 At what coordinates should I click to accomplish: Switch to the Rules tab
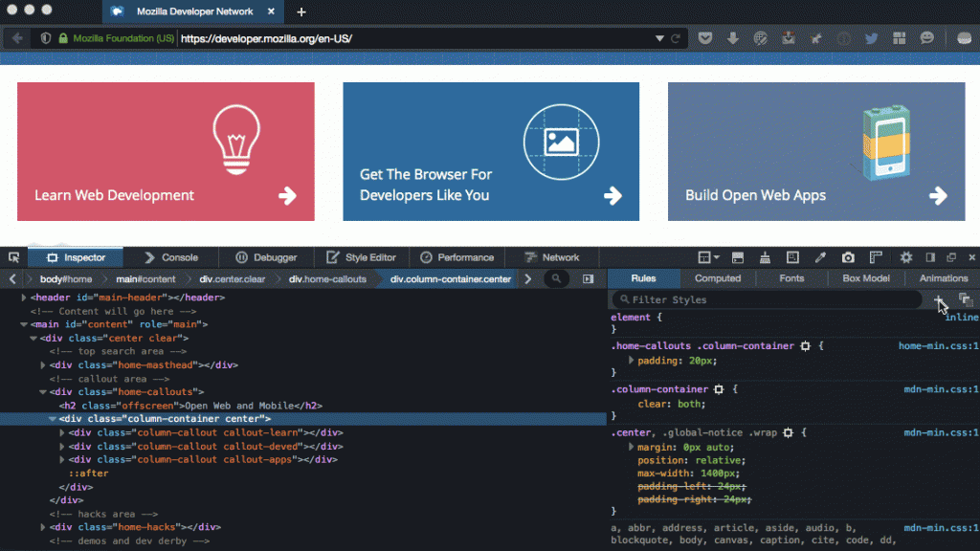tap(643, 278)
